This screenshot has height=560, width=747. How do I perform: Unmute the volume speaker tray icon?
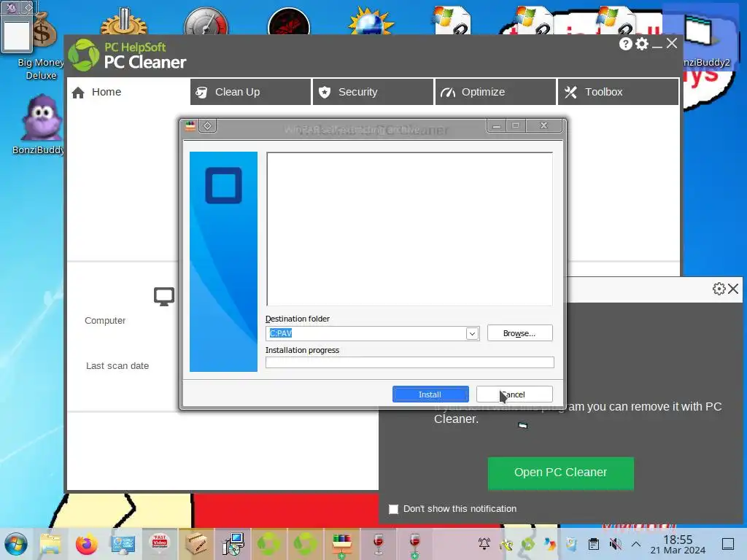tap(615, 544)
